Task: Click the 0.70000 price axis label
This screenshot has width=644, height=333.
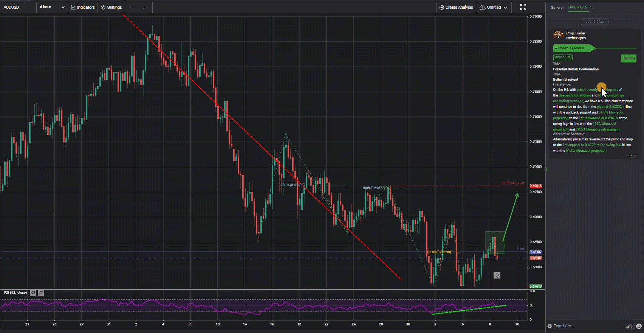Action: click(x=536, y=167)
